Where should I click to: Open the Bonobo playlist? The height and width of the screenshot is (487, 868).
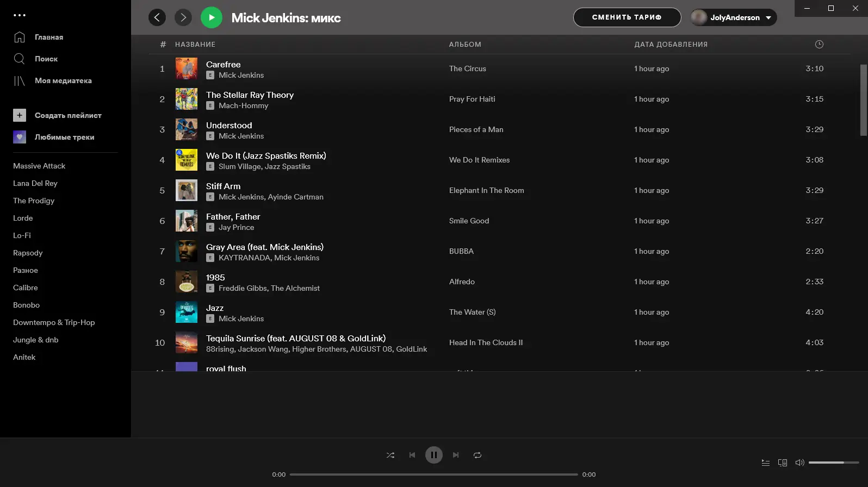pyautogui.click(x=27, y=305)
